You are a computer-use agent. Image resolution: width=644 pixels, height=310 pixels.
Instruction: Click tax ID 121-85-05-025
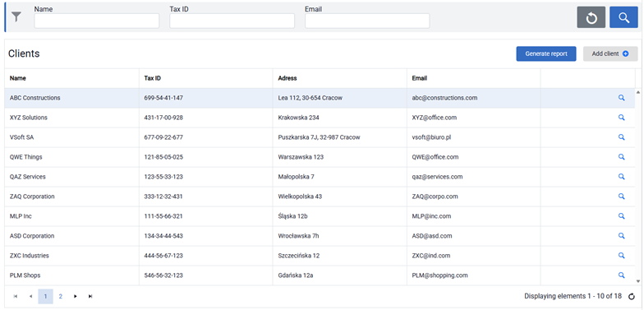163,157
